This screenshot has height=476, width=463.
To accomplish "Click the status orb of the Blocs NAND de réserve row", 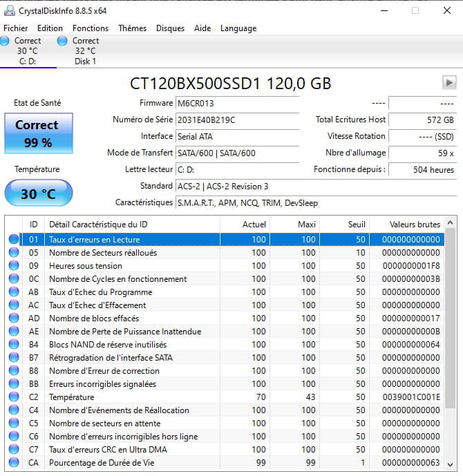I will (14, 344).
